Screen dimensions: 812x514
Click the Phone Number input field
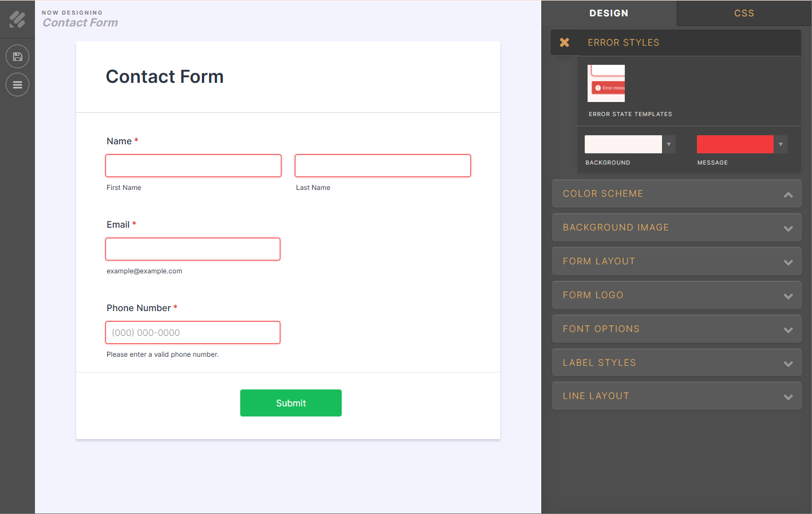[x=193, y=333]
